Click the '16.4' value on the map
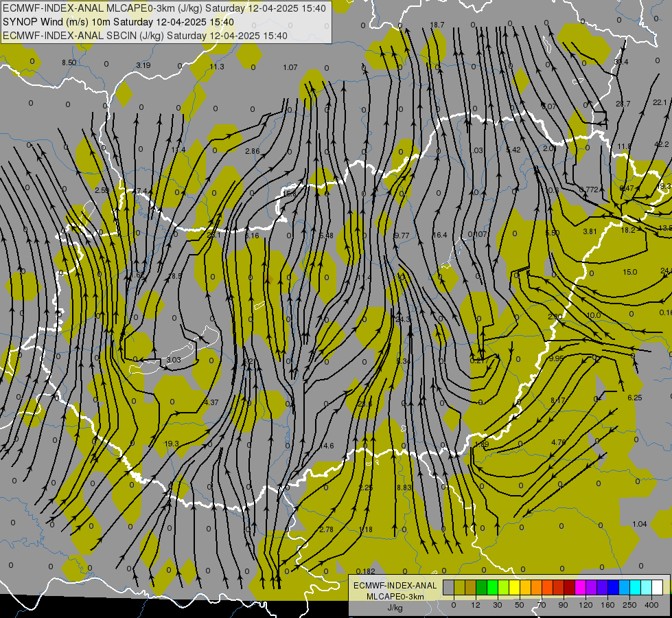This screenshot has width=672, height=618. pos(440,235)
